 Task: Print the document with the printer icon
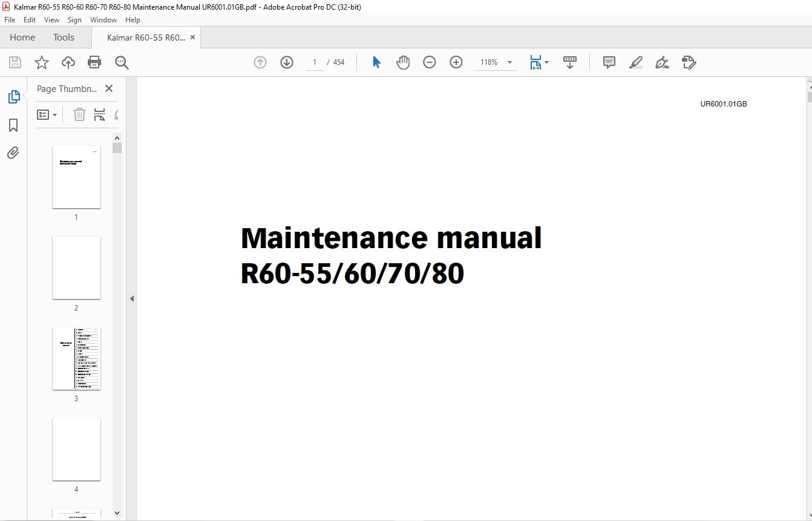[94, 62]
